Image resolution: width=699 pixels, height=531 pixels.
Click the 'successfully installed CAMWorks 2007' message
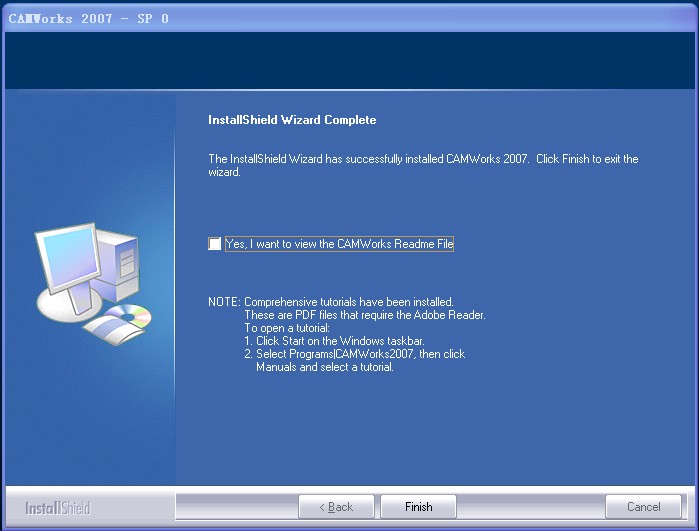[423, 165]
